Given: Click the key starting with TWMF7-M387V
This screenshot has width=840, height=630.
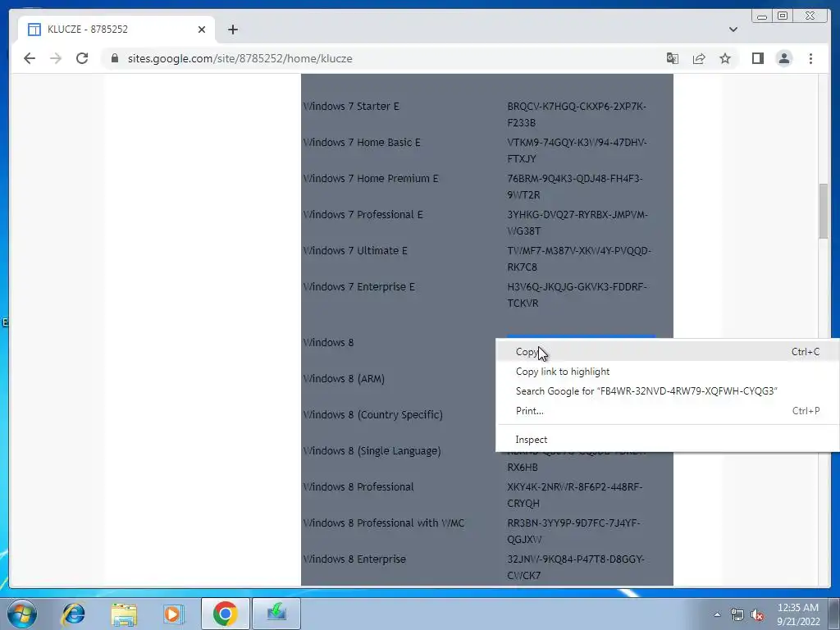Looking at the screenshot, I should click(x=579, y=258).
